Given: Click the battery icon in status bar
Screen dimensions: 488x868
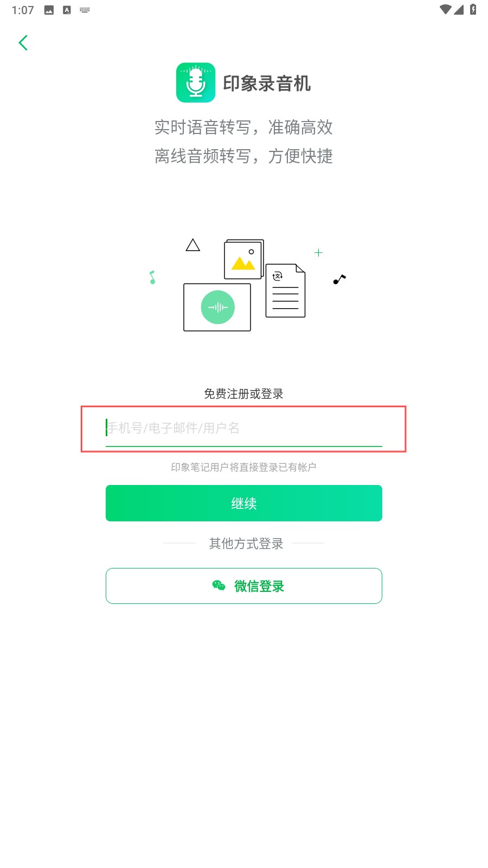Looking at the screenshot, I should [x=473, y=9].
